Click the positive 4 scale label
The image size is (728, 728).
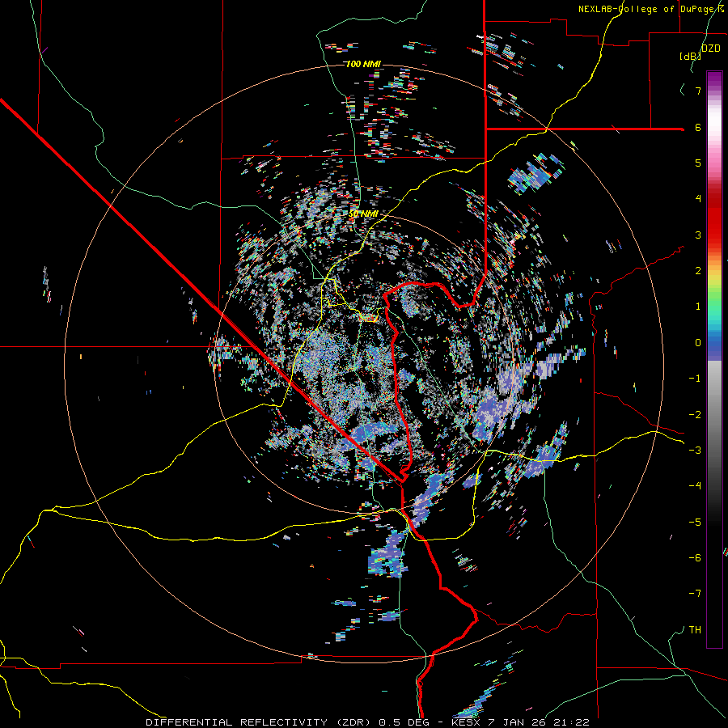tap(698, 199)
